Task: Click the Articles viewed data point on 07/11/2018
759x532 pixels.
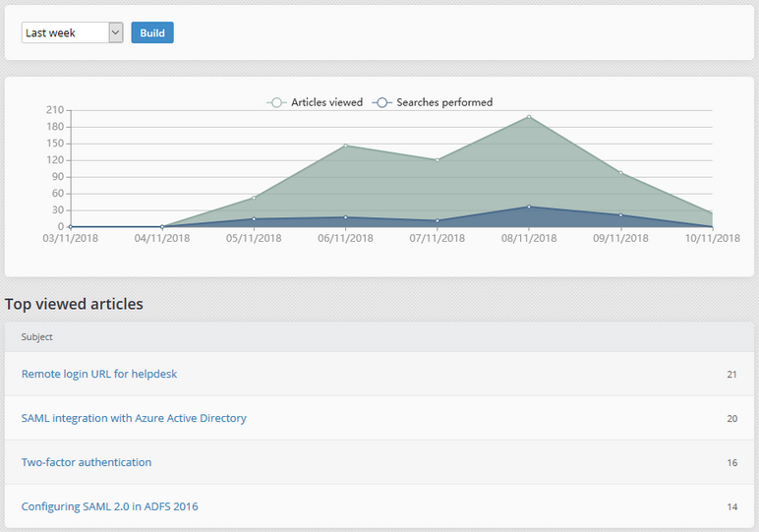Action: [438, 159]
